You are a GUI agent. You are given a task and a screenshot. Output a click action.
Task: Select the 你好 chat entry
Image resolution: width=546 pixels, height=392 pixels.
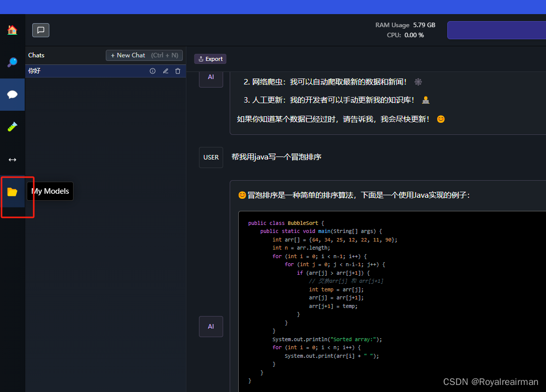click(105, 71)
